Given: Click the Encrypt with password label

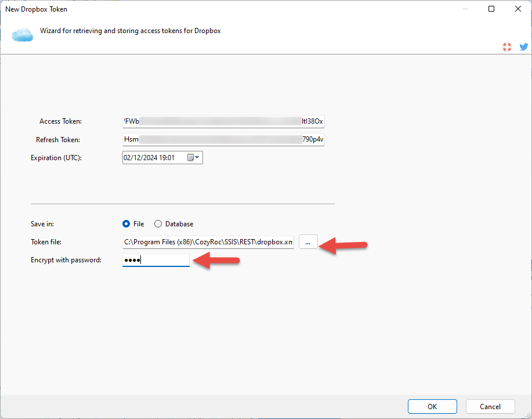Looking at the screenshot, I should (x=66, y=260).
